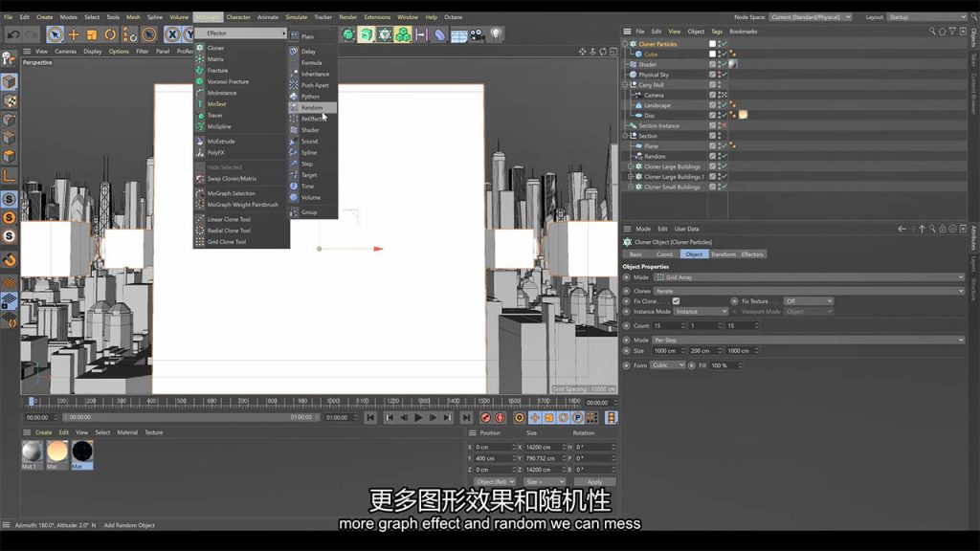Select the Move tool icon
Viewport: 980px width, 551px height.
pyautogui.click(x=73, y=35)
